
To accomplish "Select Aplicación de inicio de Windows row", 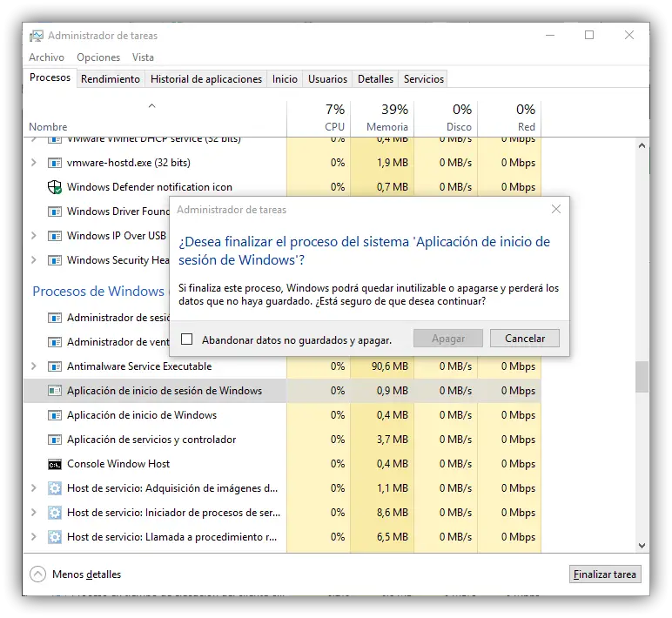I will coord(282,415).
